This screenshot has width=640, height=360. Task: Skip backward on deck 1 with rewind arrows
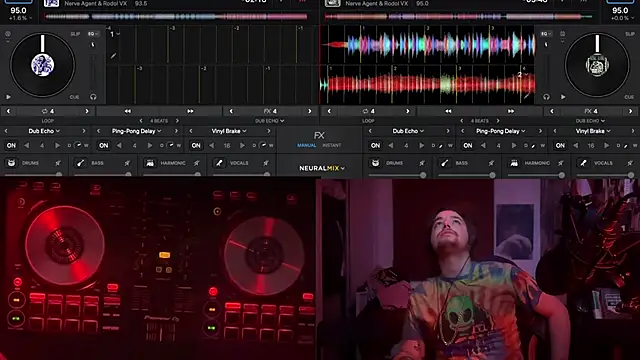point(128,111)
